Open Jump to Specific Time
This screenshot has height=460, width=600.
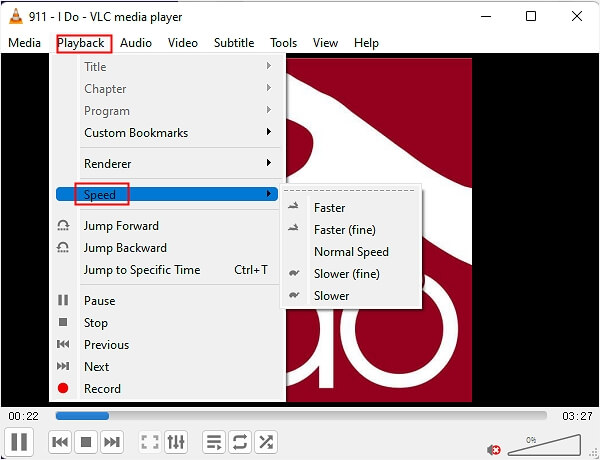[x=167, y=270]
